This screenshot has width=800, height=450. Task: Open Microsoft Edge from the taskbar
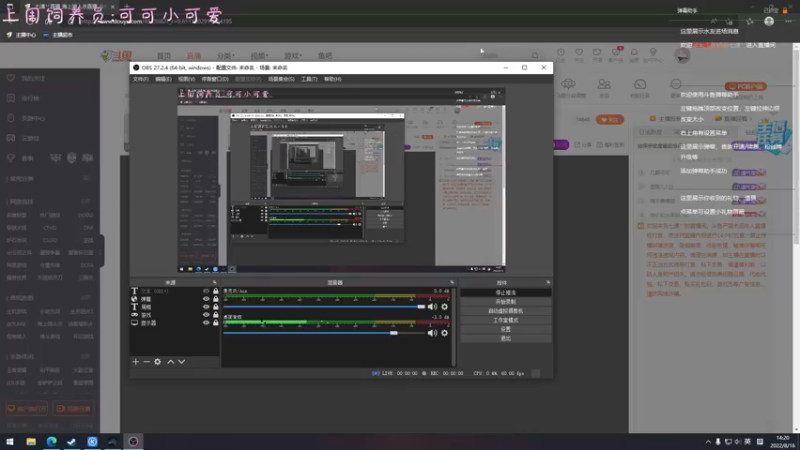[52, 441]
